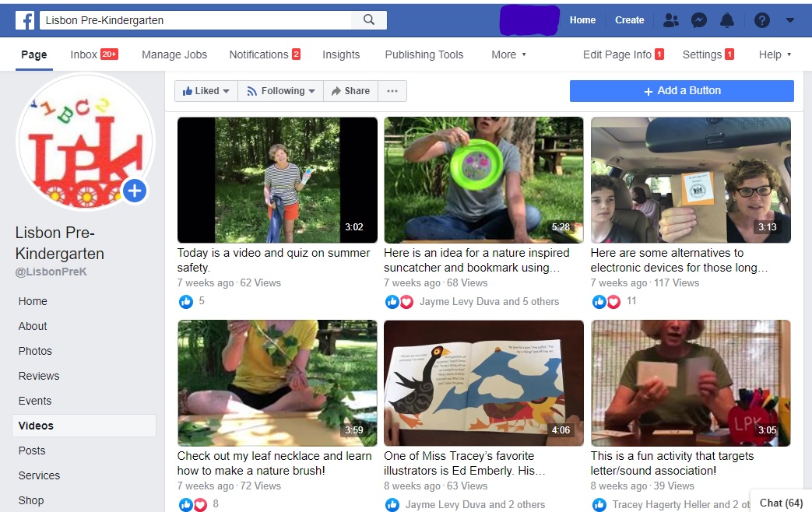Select Photos in the left sidebar

tap(35, 351)
